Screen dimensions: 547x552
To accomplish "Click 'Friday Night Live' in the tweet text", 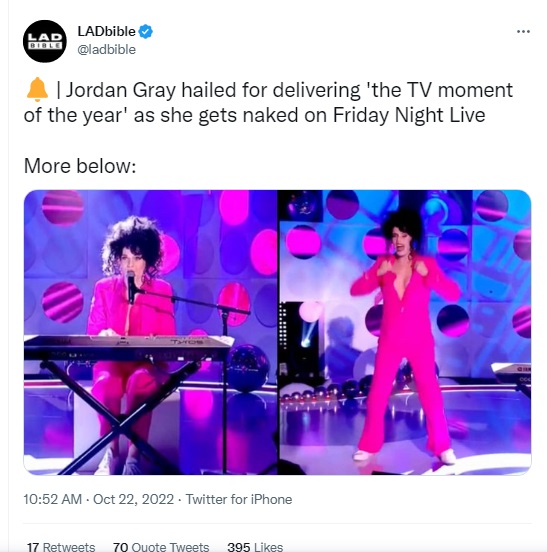I will point(409,115).
